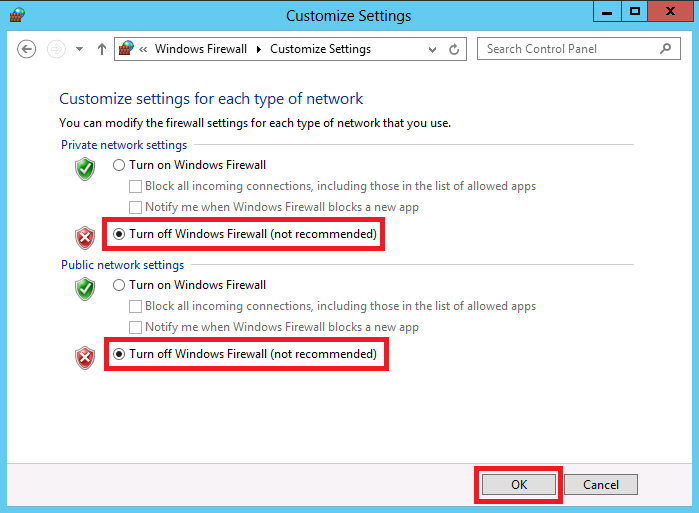Check Notify me option under Private network

[x=135, y=207]
